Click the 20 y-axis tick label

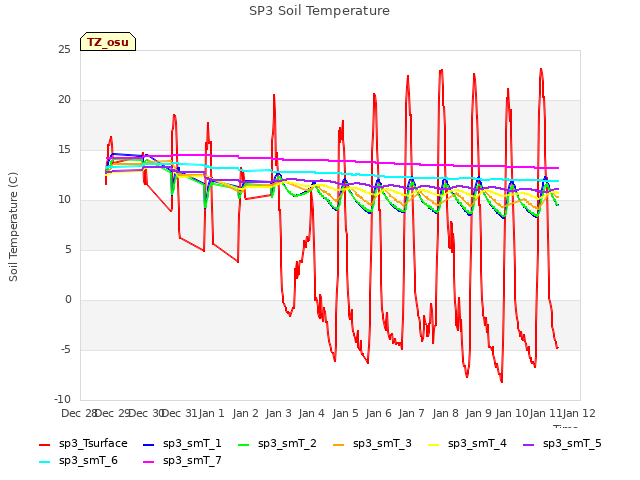pos(64,100)
